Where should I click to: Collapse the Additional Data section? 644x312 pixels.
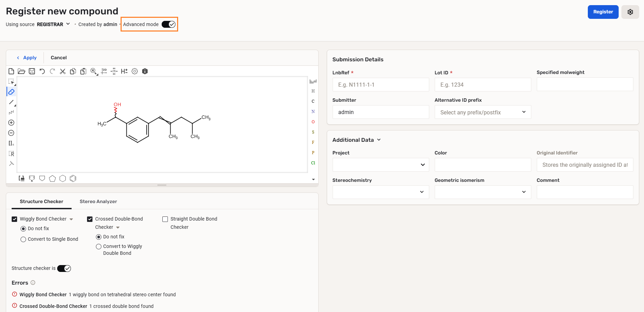pyautogui.click(x=379, y=140)
